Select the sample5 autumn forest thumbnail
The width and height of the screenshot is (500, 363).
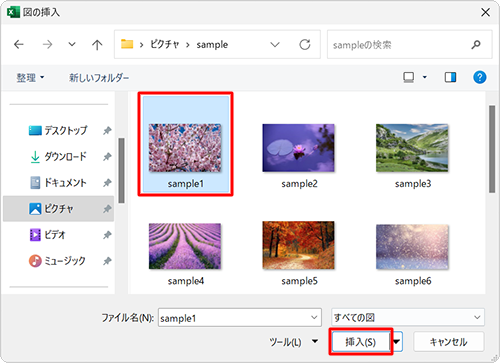[298, 245]
